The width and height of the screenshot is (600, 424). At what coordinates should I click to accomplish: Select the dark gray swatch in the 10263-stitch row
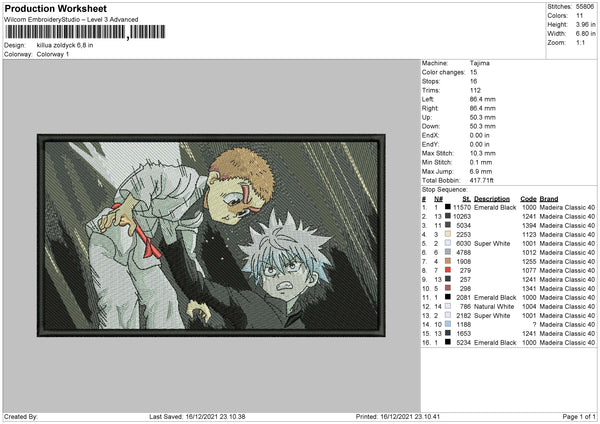[448, 216]
